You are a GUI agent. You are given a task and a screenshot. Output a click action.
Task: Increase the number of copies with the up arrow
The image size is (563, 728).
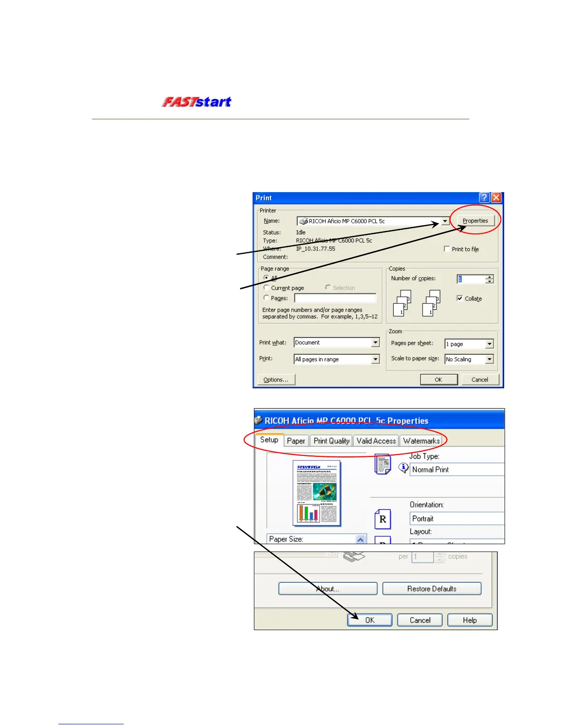tap(489, 277)
